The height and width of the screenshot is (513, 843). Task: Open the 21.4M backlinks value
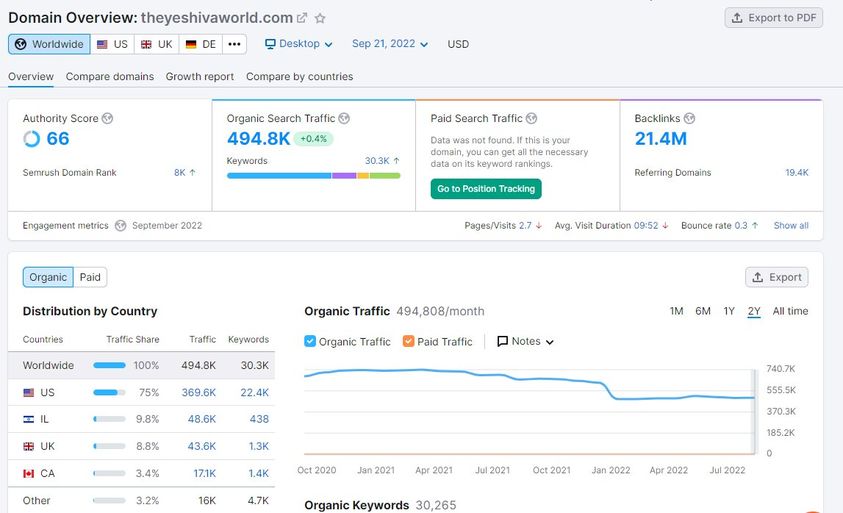click(661, 139)
